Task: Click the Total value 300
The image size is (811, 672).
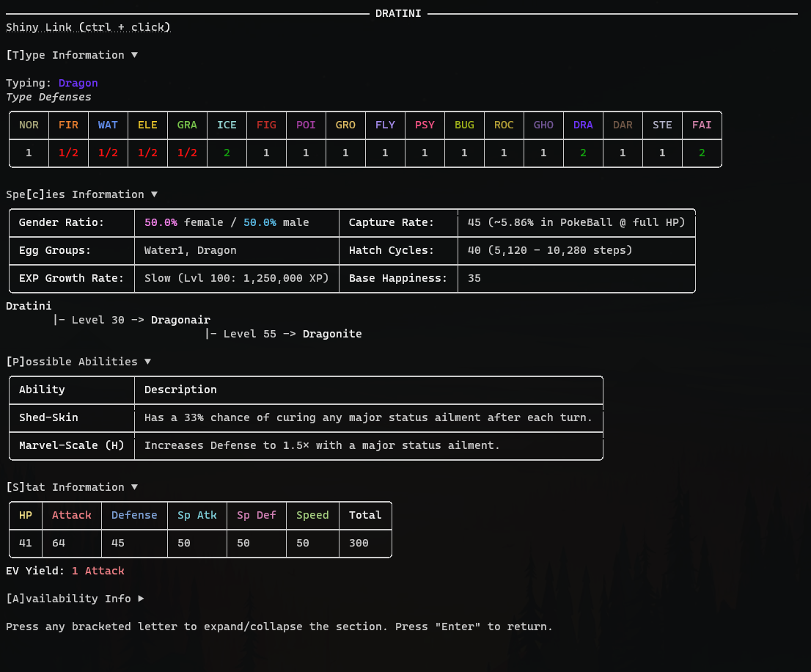Action: point(359,543)
